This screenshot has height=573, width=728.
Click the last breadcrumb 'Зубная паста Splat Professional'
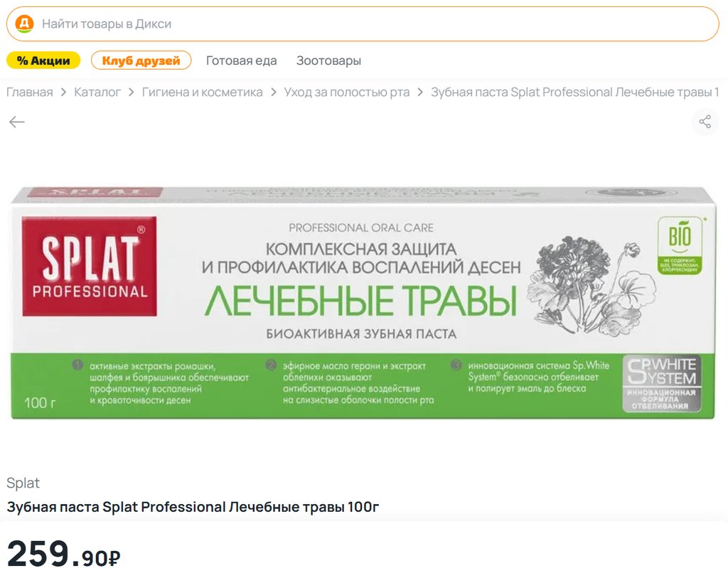coord(574,92)
